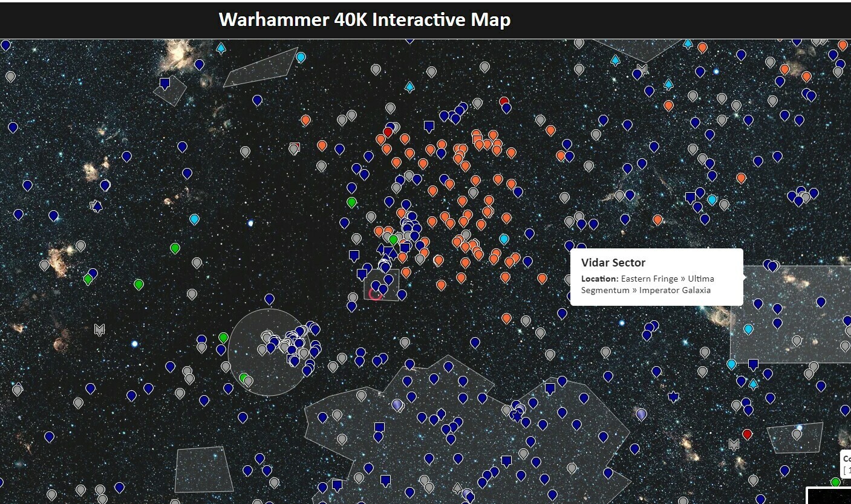This screenshot has height=504, width=851.
Task: Open the navy star marker at the lower right
Action: pyautogui.click(x=673, y=397)
